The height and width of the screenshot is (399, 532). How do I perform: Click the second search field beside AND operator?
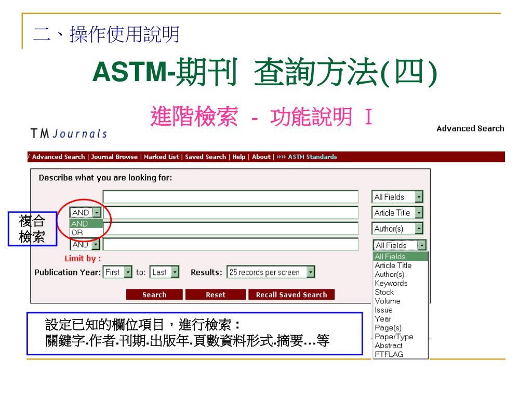click(230, 212)
